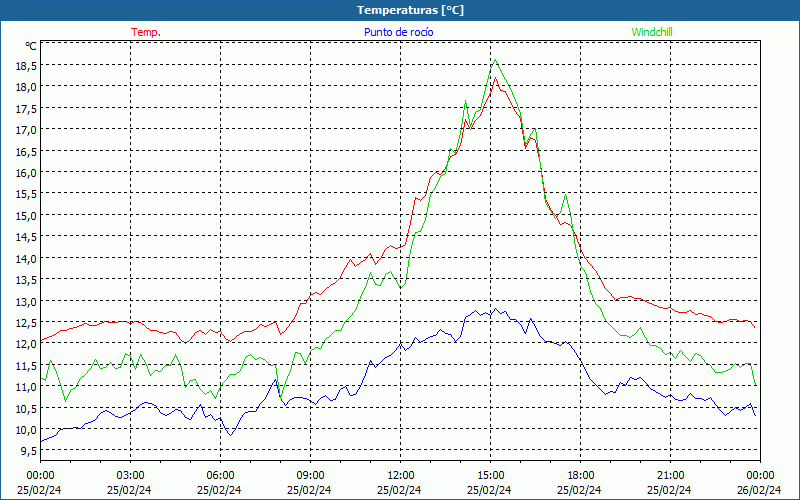Click the 13,0 y-axis value

[27, 301]
